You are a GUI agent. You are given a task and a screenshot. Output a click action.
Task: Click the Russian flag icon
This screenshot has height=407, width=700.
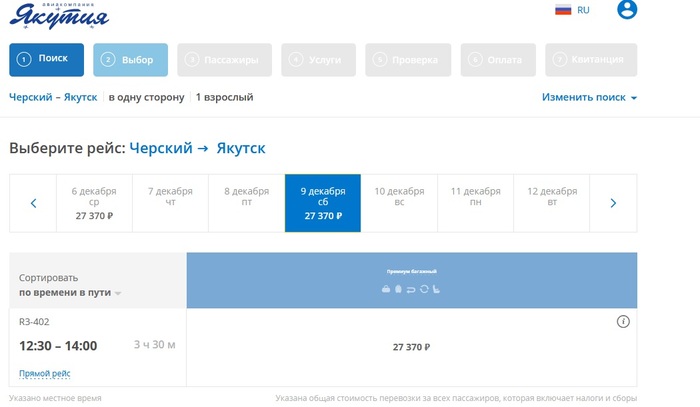tap(563, 10)
